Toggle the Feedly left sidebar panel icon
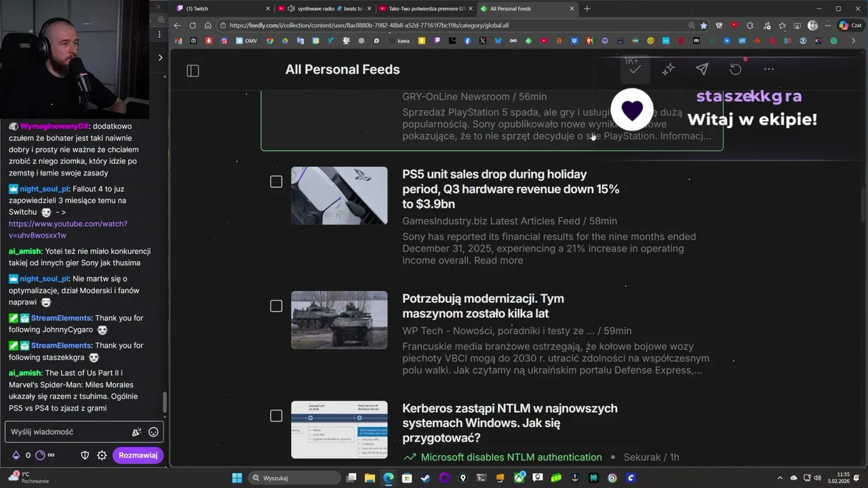Viewport: 868px width, 488px height. pos(193,70)
